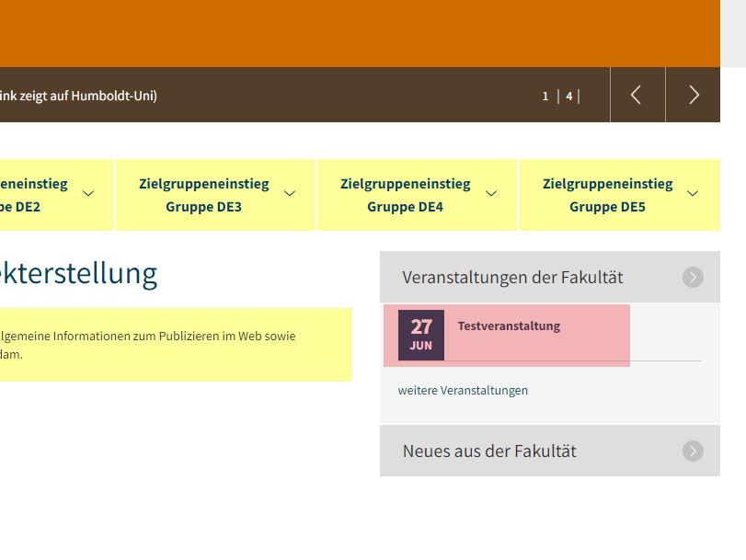Open the Gruppe DE5 dropdown arrow

pyautogui.click(x=693, y=193)
